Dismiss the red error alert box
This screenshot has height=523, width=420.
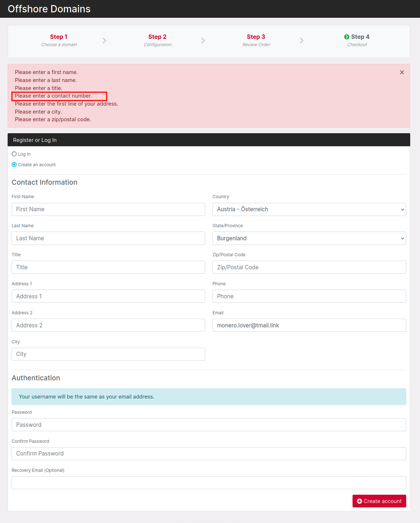[402, 73]
